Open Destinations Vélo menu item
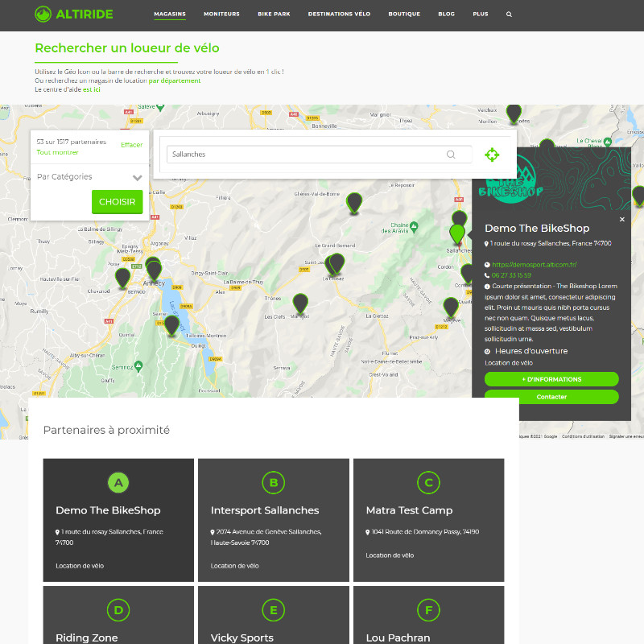The height and width of the screenshot is (644, 644). (x=339, y=14)
